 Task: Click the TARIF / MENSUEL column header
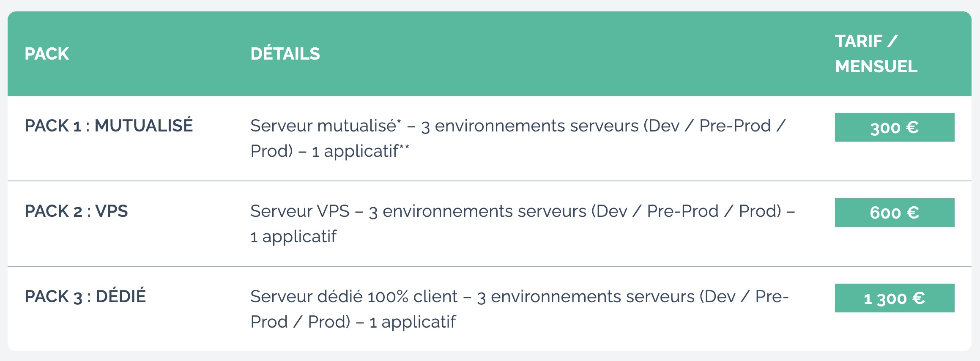876,54
